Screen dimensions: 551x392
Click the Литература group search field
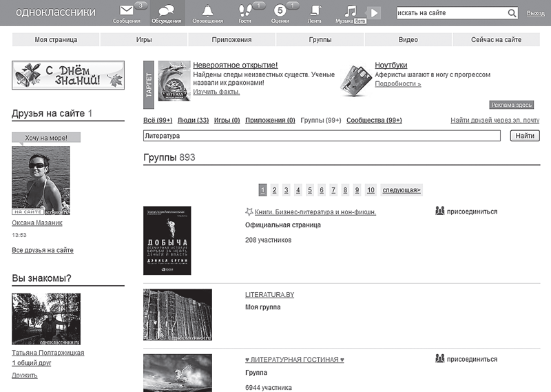322,136
